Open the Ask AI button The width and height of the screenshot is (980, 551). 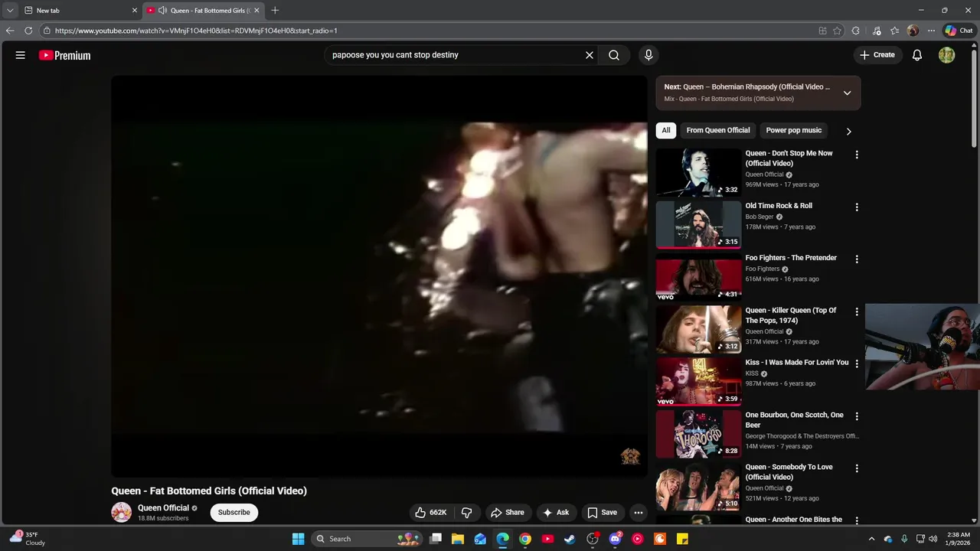[556, 513]
